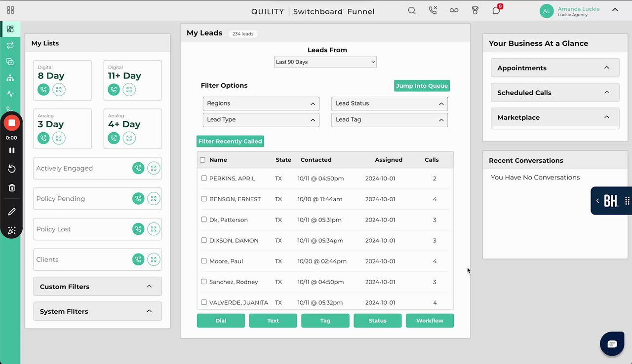Open the swap arrows item in left sidebar
This screenshot has width=632, height=364.
pos(10,45)
